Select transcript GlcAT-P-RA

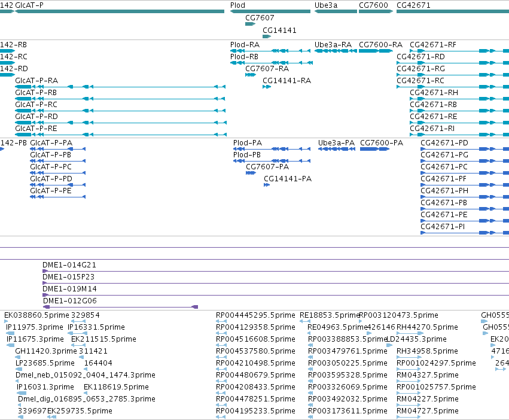[36, 81]
